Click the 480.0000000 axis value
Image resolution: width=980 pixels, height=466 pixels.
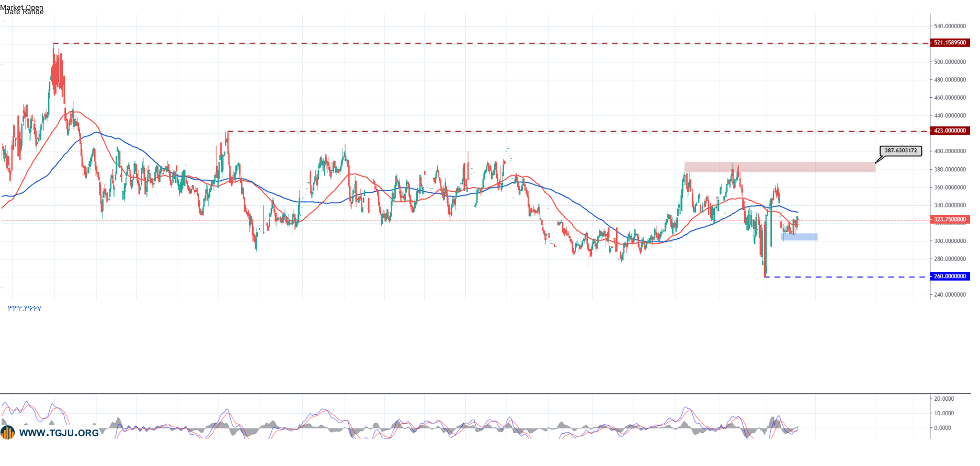(x=950, y=80)
